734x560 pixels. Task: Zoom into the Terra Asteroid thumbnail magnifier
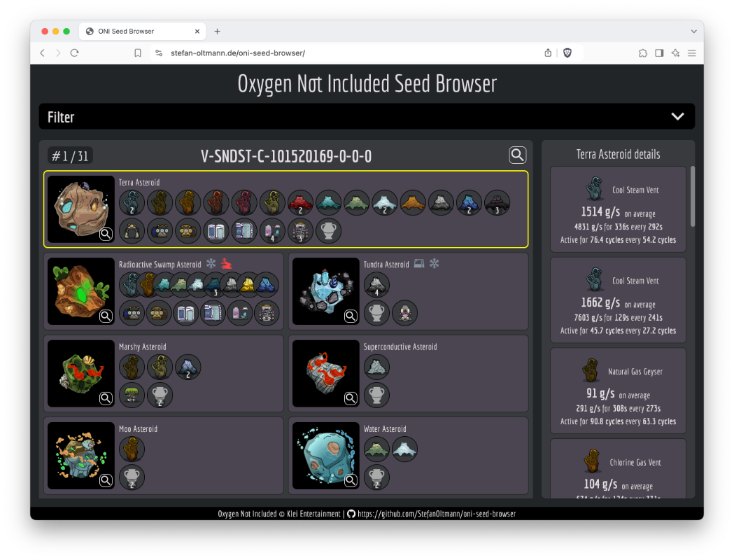click(106, 234)
